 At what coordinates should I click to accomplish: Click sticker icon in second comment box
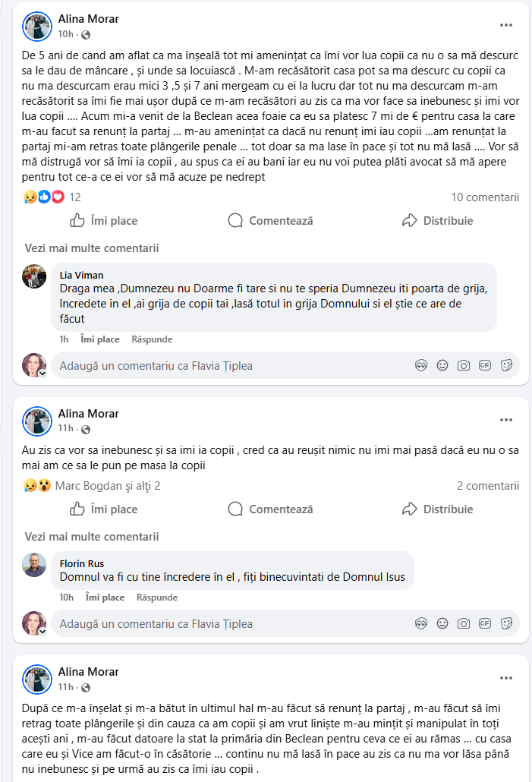[507, 623]
